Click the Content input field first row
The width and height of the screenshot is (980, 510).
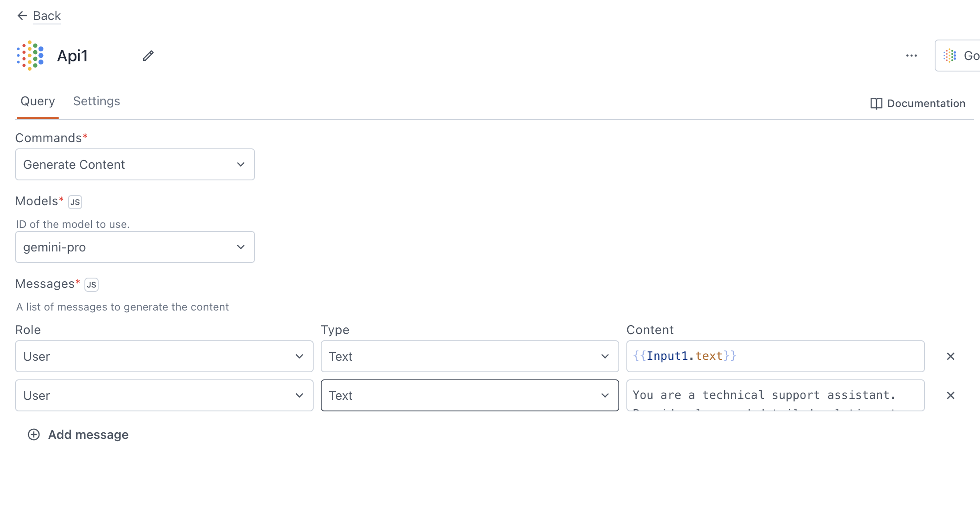(x=775, y=356)
